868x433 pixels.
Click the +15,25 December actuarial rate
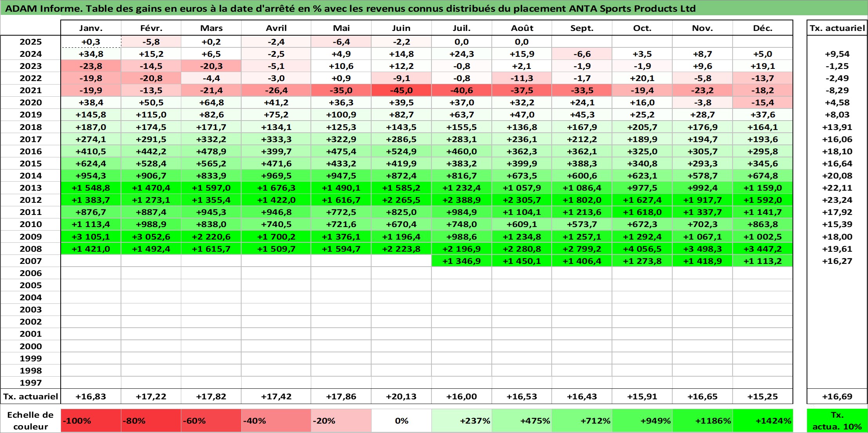click(763, 396)
